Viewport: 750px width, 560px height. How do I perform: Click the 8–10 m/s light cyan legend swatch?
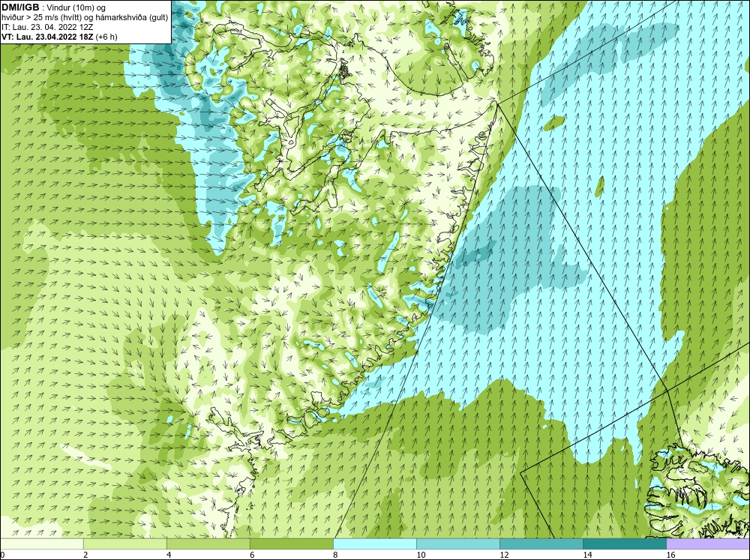coord(375,544)
